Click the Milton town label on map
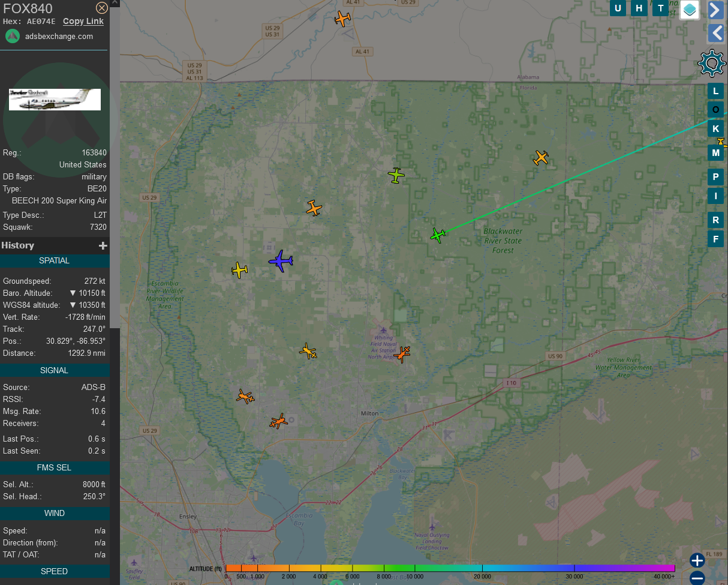 (370, 413)
